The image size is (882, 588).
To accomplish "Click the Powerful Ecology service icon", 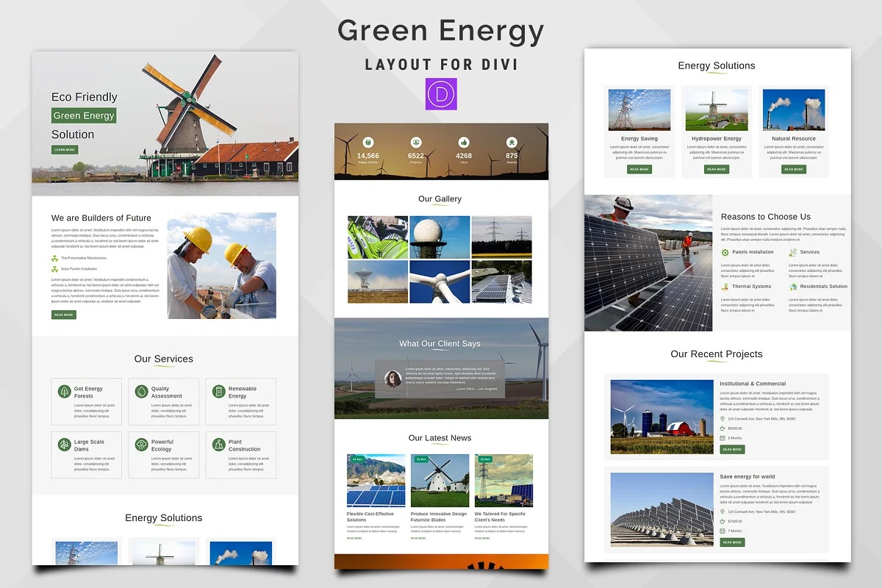I will click(142, 445).
